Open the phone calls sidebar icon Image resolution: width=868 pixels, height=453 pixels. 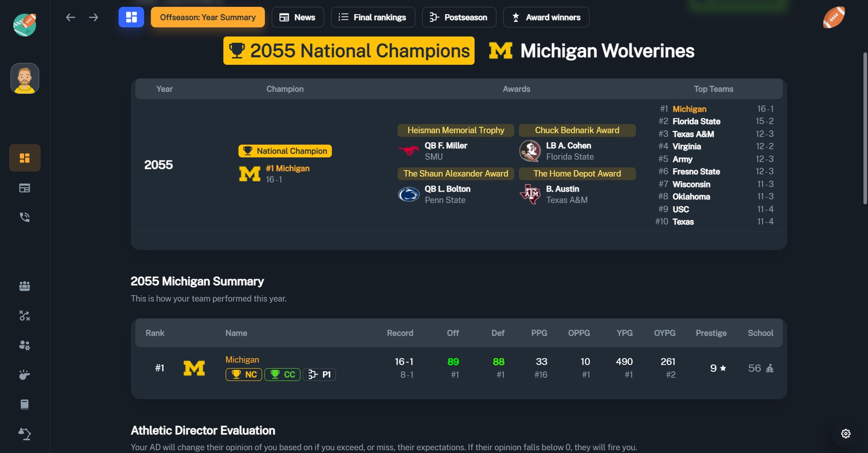pos(25,217)
